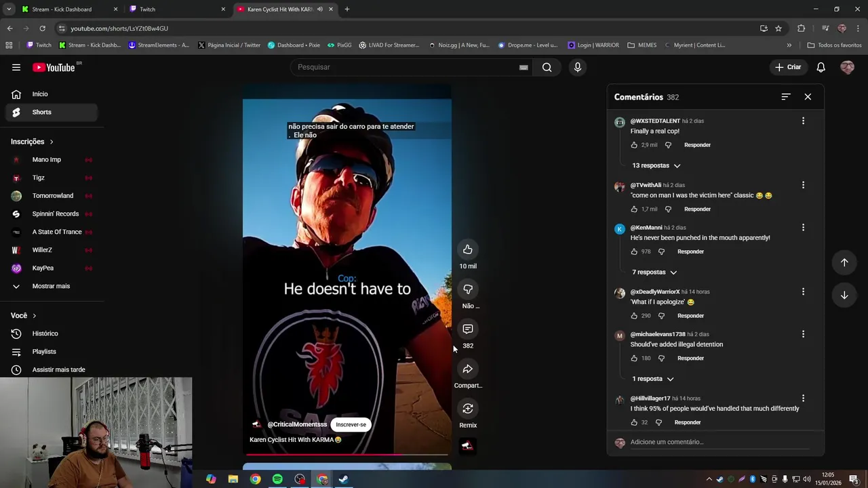Expand 13 respostas replies
Screen dimensions: 868x488
[656, 165]
